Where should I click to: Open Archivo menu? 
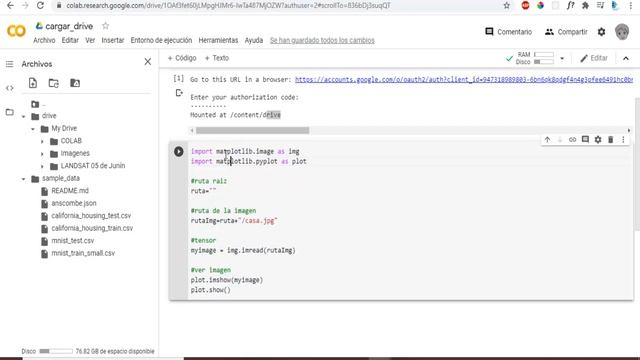pos(44,40)
